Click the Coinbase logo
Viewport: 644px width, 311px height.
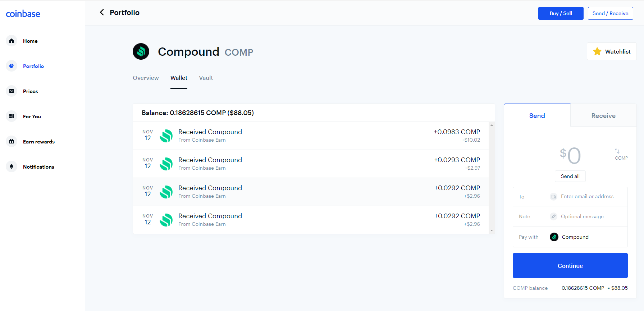coord(23,14)
